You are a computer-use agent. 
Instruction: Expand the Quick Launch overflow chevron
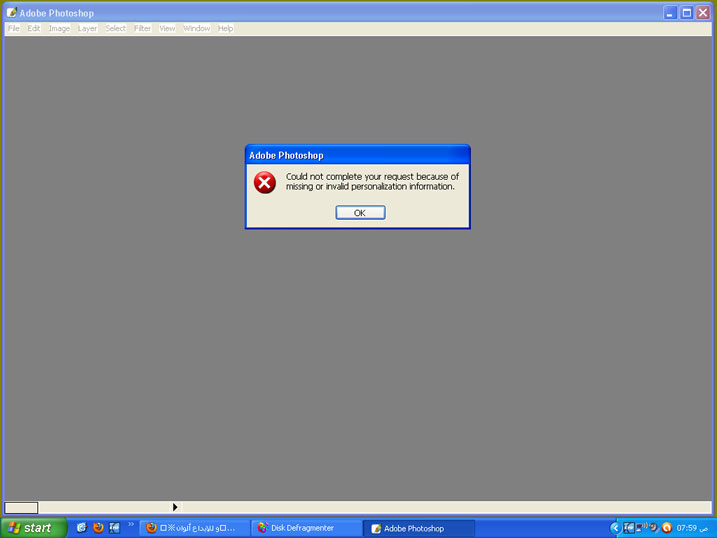130,525
